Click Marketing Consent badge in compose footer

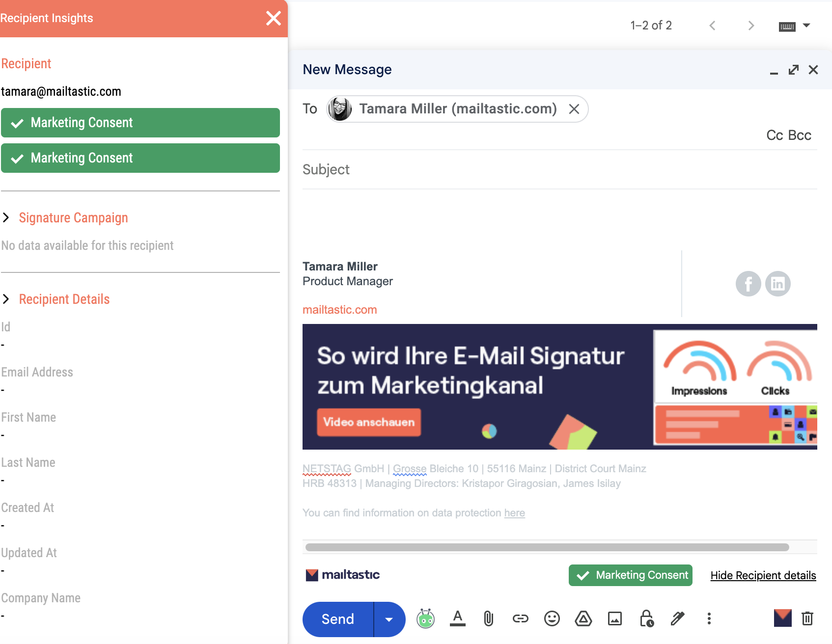tap(631, 575)
